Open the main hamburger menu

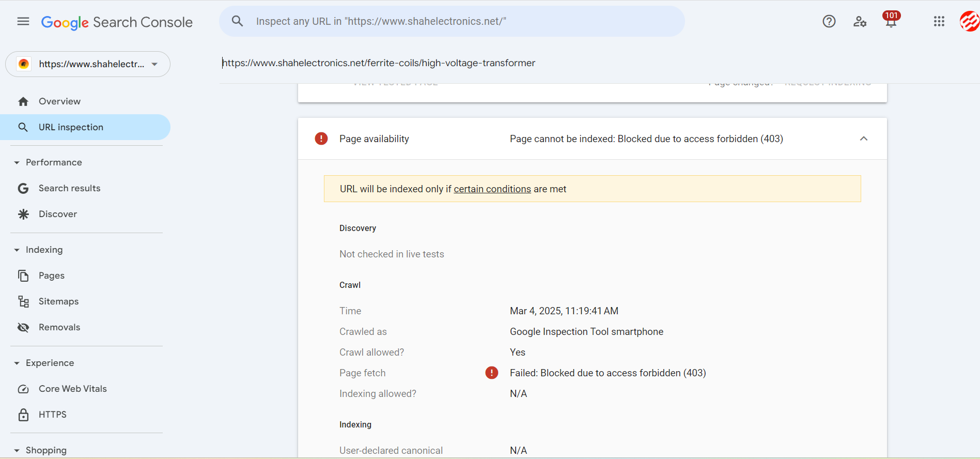coord(23,21)
